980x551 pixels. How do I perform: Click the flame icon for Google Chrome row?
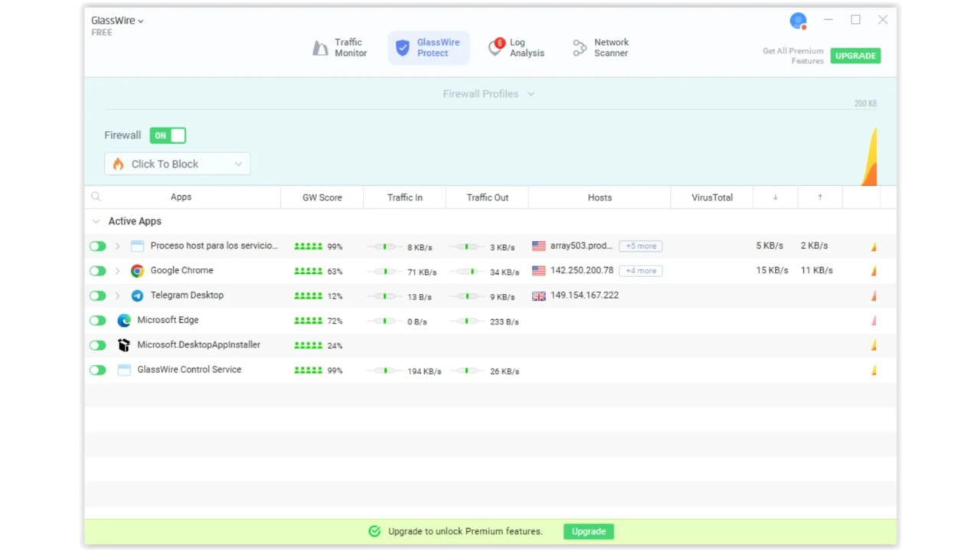tap(874, 271)
